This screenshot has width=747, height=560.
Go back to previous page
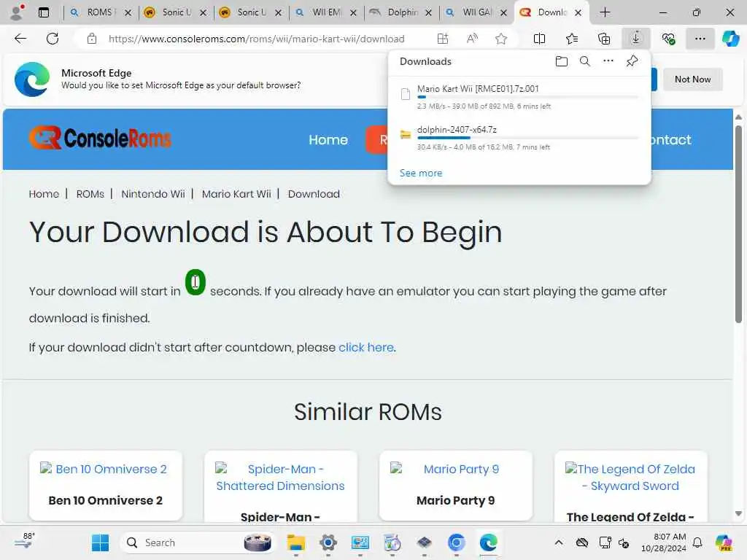tap(20, 39)
